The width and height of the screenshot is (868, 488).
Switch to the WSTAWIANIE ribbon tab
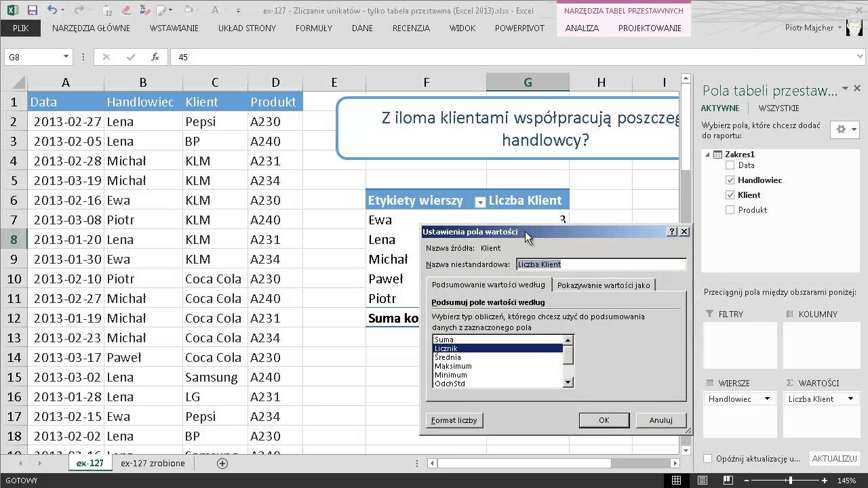tap(174, 28)
